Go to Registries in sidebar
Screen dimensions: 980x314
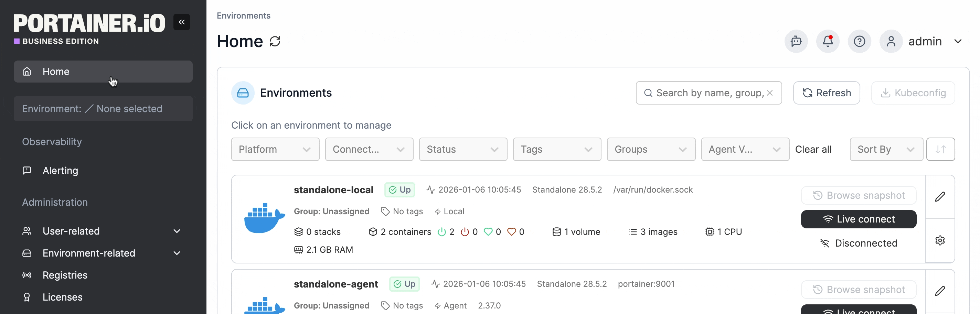coord(65,275)
